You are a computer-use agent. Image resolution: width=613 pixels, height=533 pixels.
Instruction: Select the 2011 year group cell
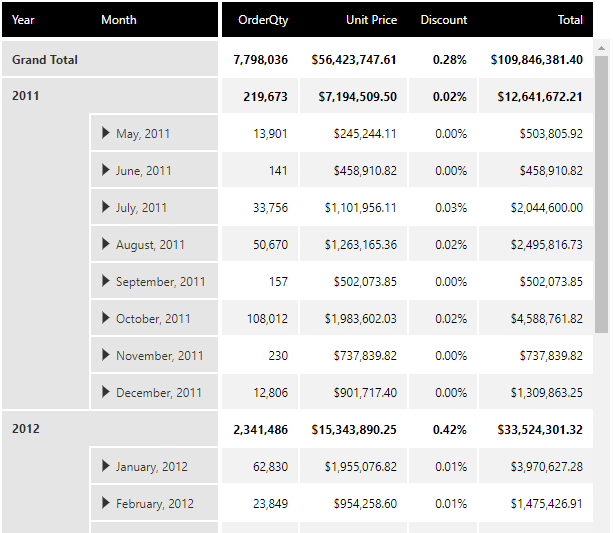point(26,96)
